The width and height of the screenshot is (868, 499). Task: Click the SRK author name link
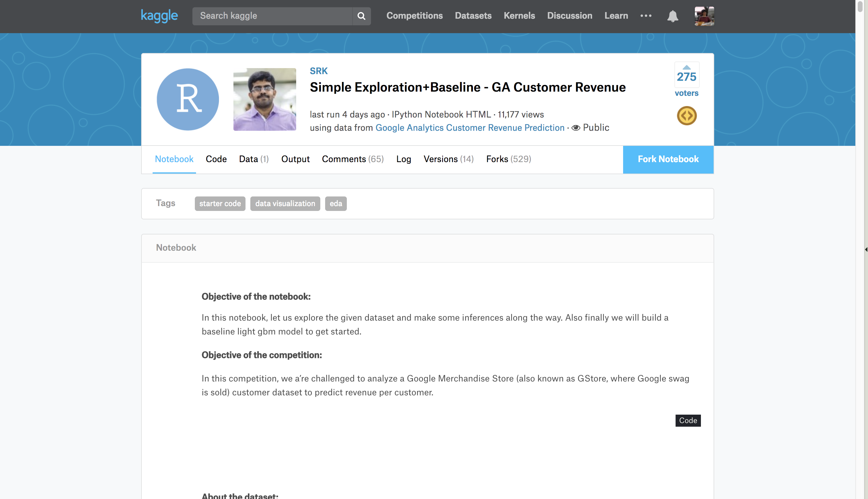318,71
